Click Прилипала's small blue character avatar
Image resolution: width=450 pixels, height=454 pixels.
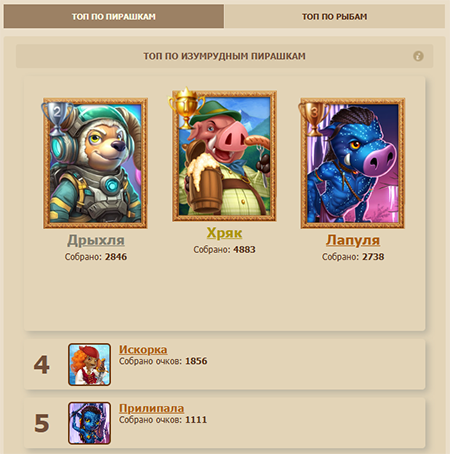[x=90, y=423]
